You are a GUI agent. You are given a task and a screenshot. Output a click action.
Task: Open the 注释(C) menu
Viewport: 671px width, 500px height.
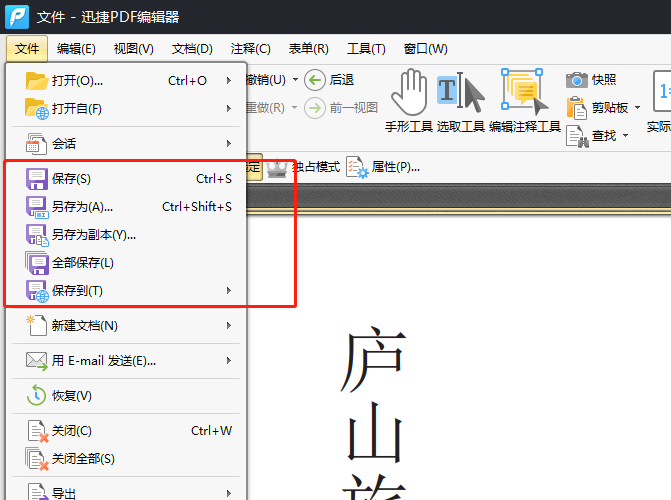pos(251,49)
